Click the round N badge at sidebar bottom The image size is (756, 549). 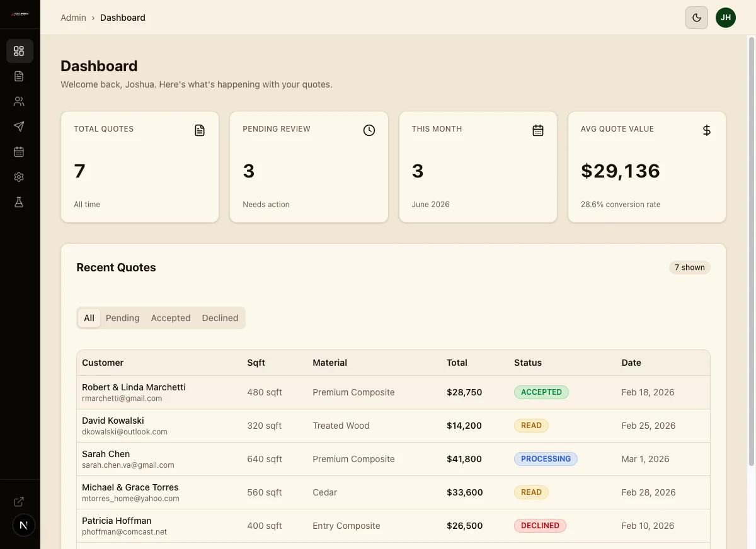(x=24, y=524)
